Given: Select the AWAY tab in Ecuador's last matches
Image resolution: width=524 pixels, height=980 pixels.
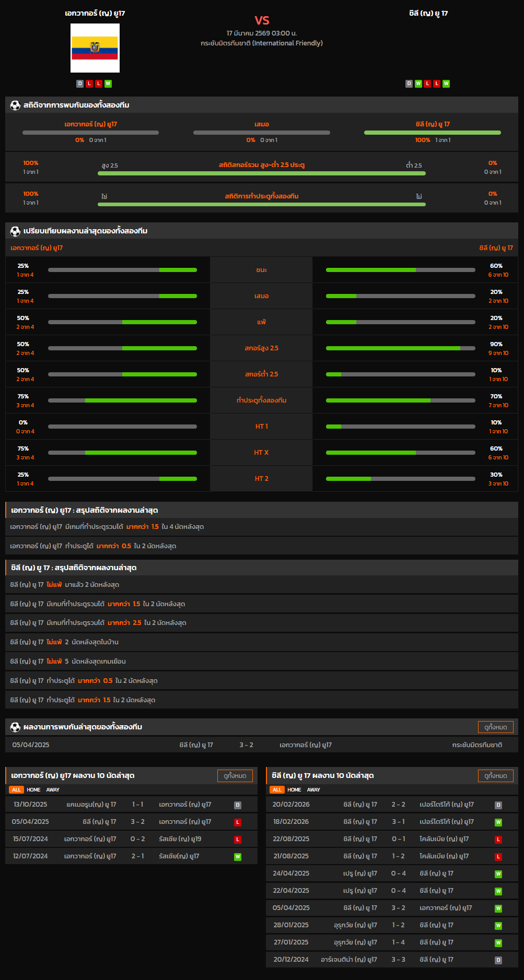Looking at the screenshot, I should point(53,790).
